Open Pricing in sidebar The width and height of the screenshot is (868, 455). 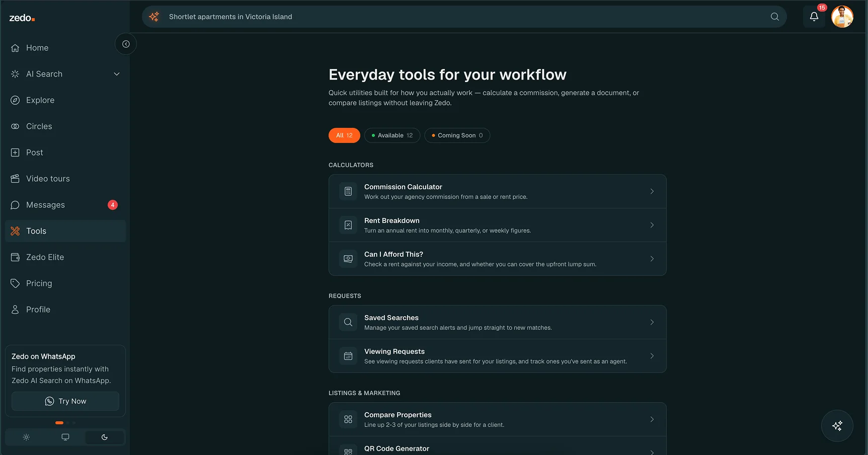(65, 283)
